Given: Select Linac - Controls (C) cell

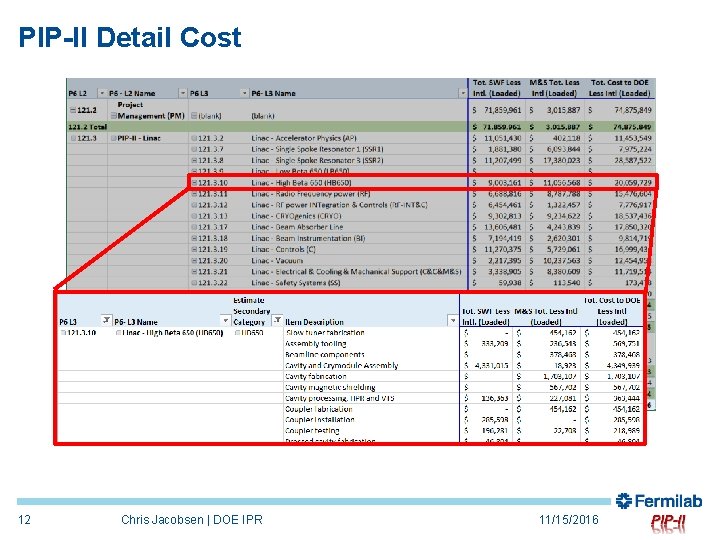Looking at the screenshot, I should 283,249.
